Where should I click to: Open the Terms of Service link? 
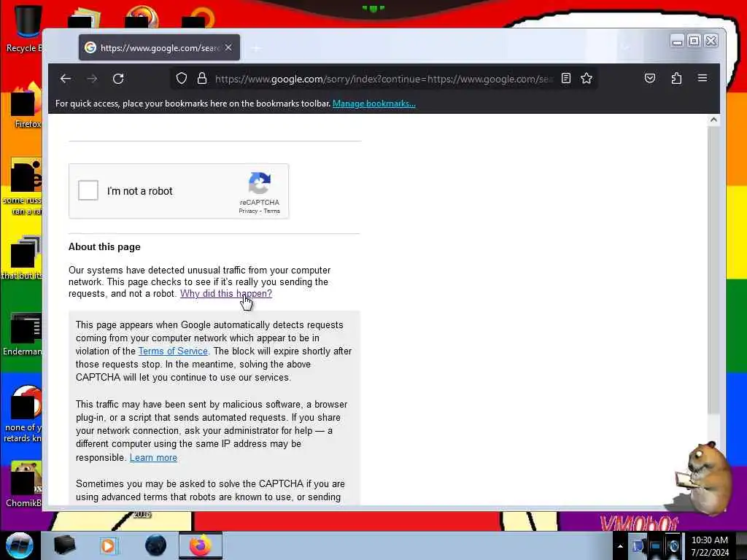tap(173, 351)
